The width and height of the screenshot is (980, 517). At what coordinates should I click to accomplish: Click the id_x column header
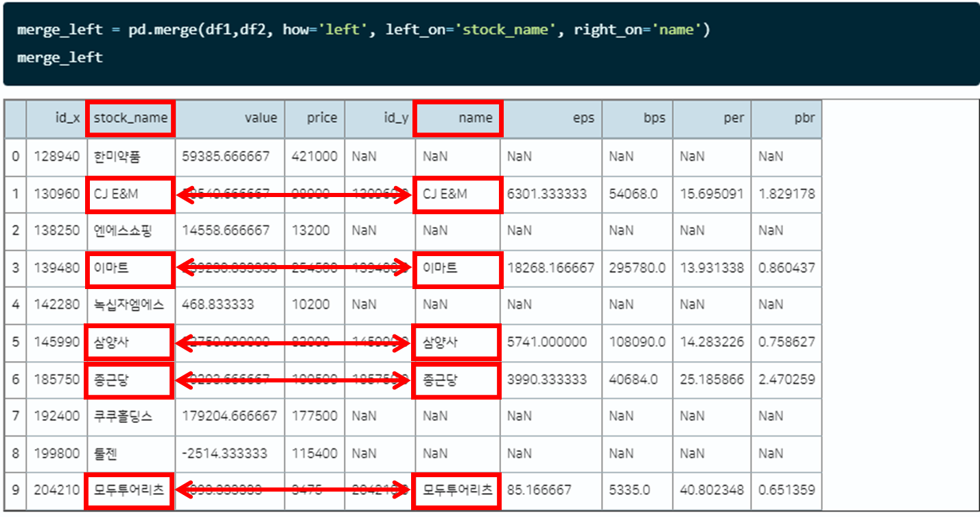[56, 118]
